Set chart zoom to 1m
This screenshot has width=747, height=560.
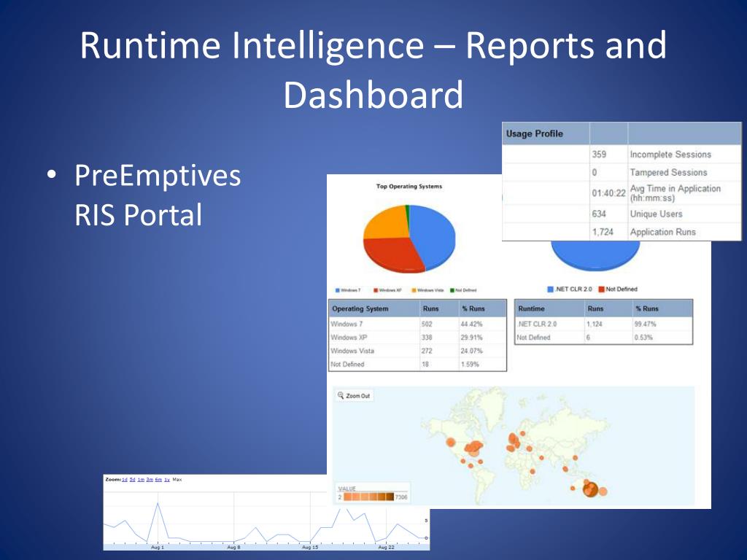coord(141,480)
